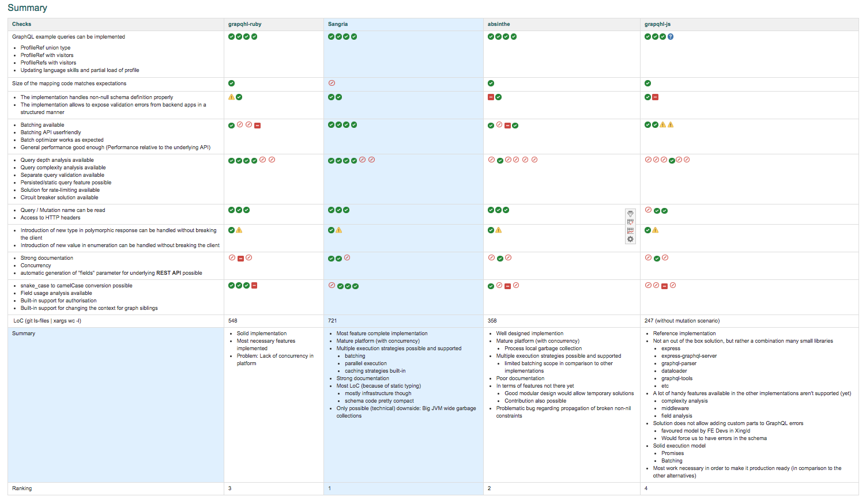Click the "Access to HTTP headers" bullet
This screenshot has height=504, width=866.
[x=51, y=218]
